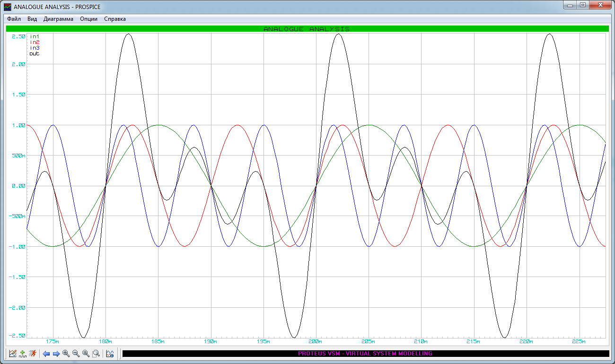Open the simulation log icon
This screenshot has width=615, height=364.
(110, 353)
